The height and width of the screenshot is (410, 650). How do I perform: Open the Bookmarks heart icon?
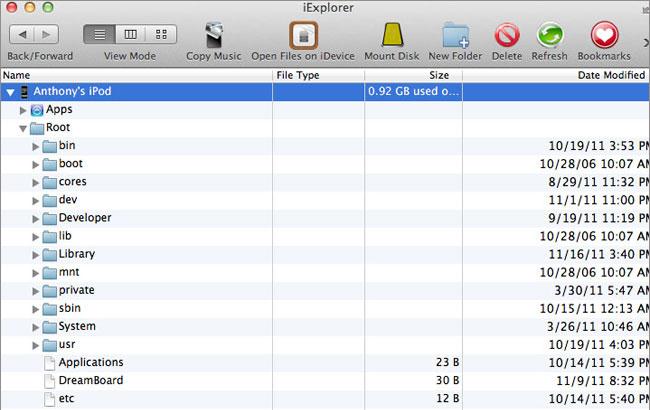click(x=604, y=35)
